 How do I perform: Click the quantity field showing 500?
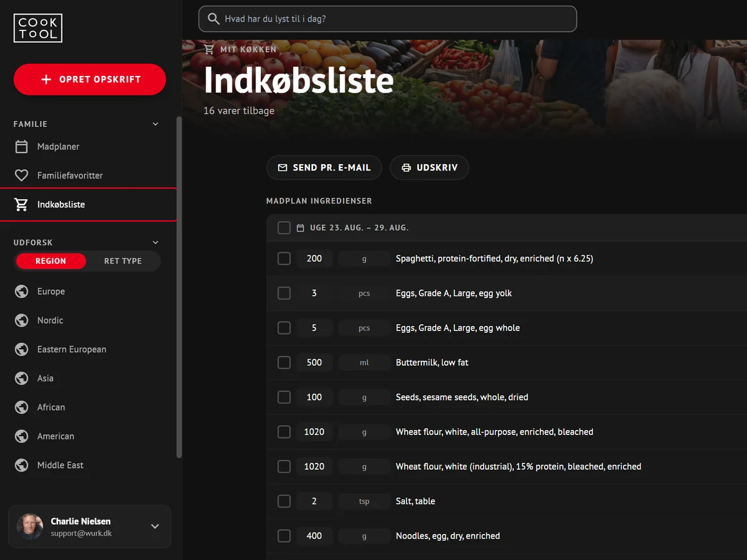click(x=314, y=363)
